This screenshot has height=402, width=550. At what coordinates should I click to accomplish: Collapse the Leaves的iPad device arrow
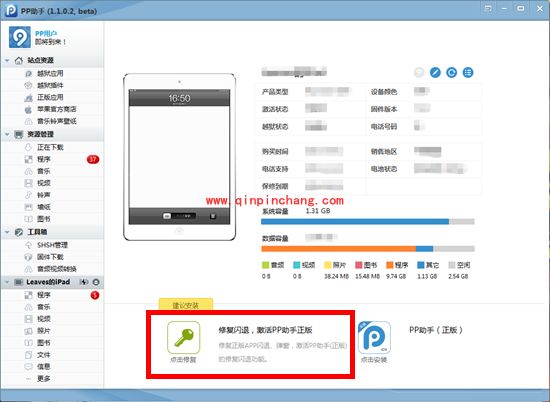point(7,282)
